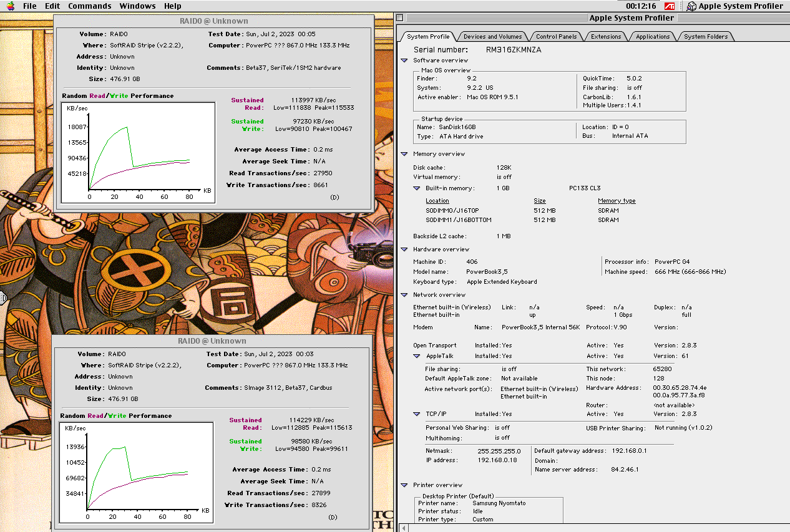The height and width of the screenshot is (532, 790).
Task: Collapse the Network overview section
Action: (404, 295)
